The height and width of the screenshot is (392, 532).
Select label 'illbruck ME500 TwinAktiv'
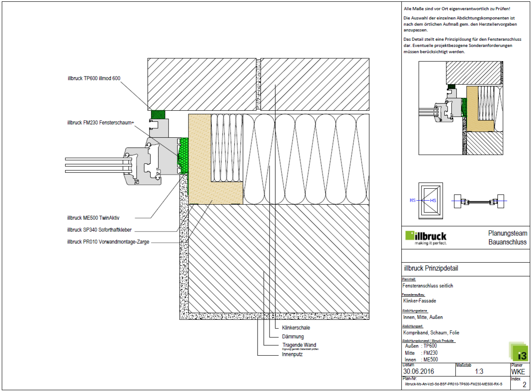tap(94, 218)
